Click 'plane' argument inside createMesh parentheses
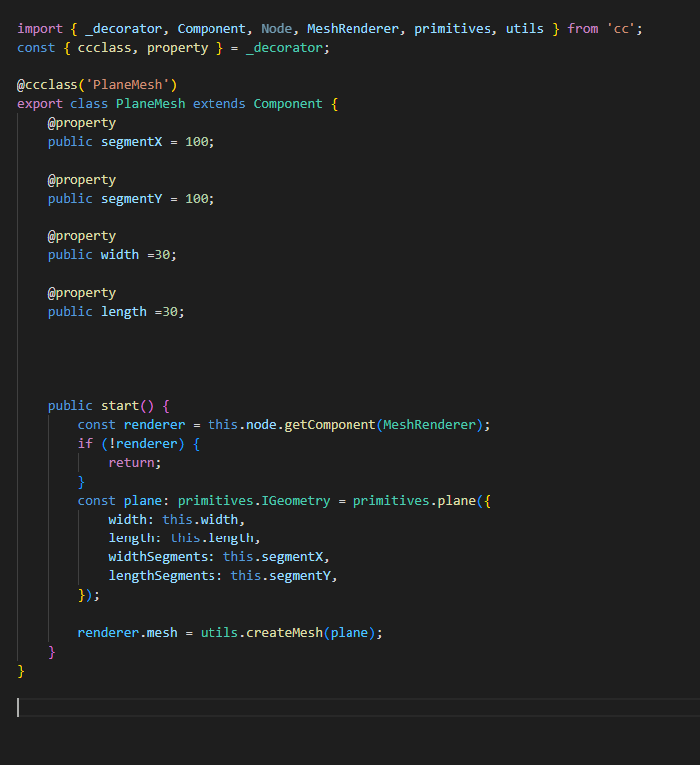 [x=350, y=633]
